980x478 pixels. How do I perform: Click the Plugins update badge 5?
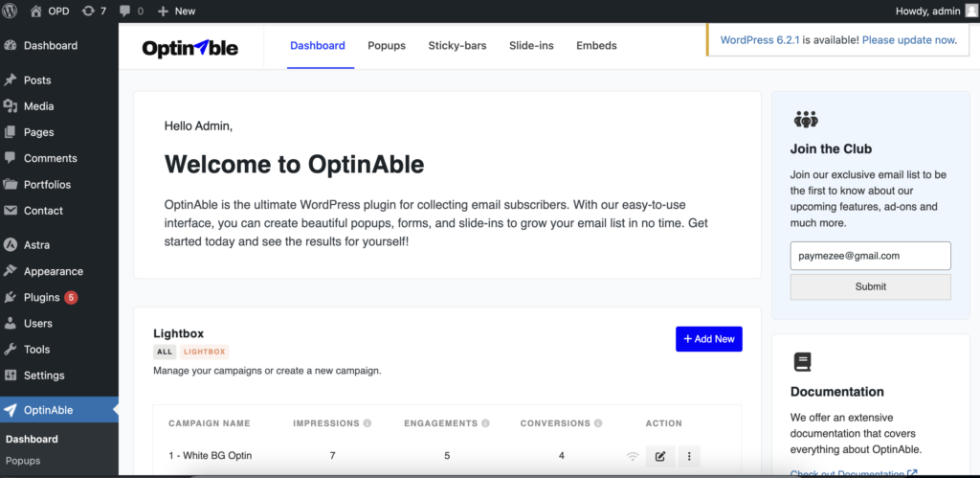point(71,297)
